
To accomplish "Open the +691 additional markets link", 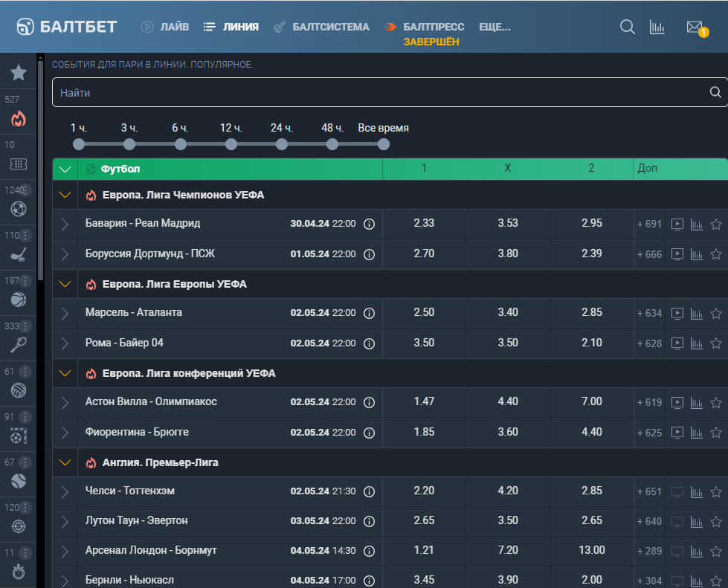I will tap(649, 224).
